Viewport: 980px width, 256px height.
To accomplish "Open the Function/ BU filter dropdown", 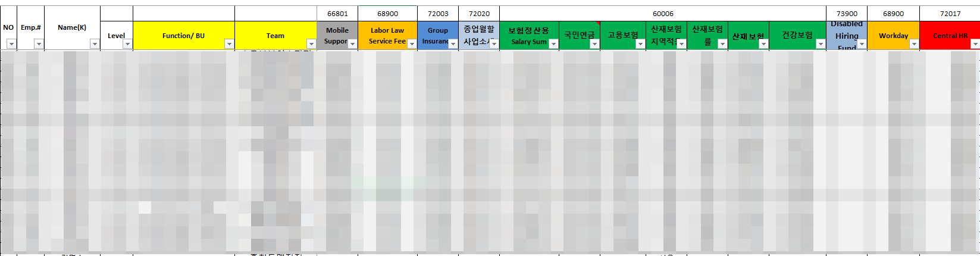I will pyautogui.click(x=229, y=44).
